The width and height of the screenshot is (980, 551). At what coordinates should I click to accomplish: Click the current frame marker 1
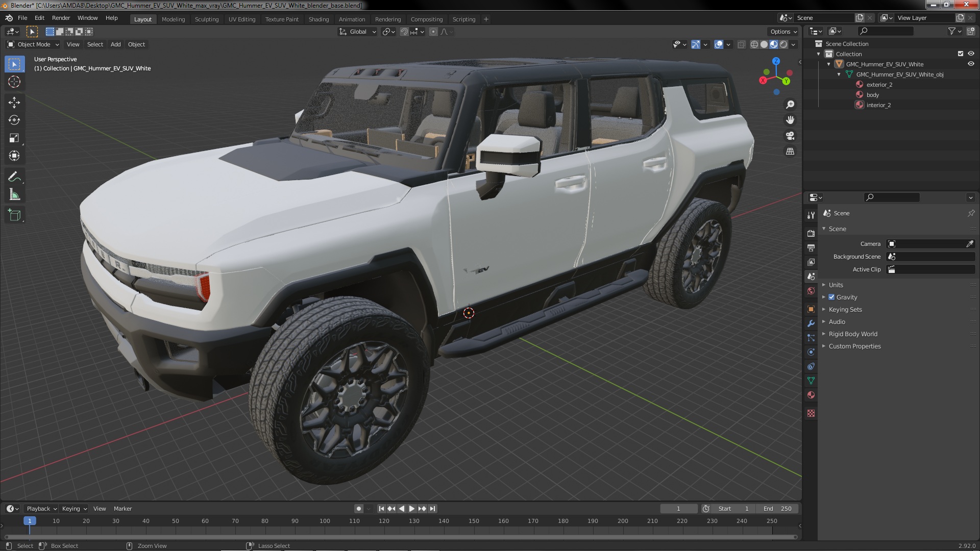click(x=30, y=521)
